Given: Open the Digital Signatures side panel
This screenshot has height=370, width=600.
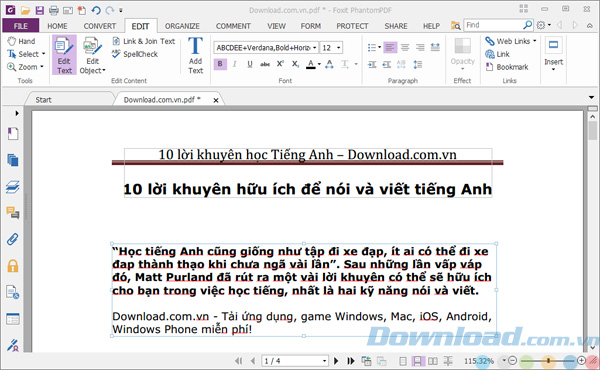Looking at the screenshot, I should coord(13,345).
